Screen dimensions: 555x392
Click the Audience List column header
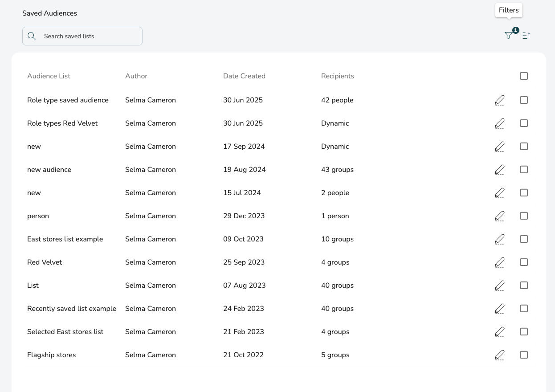click(49, 76)
